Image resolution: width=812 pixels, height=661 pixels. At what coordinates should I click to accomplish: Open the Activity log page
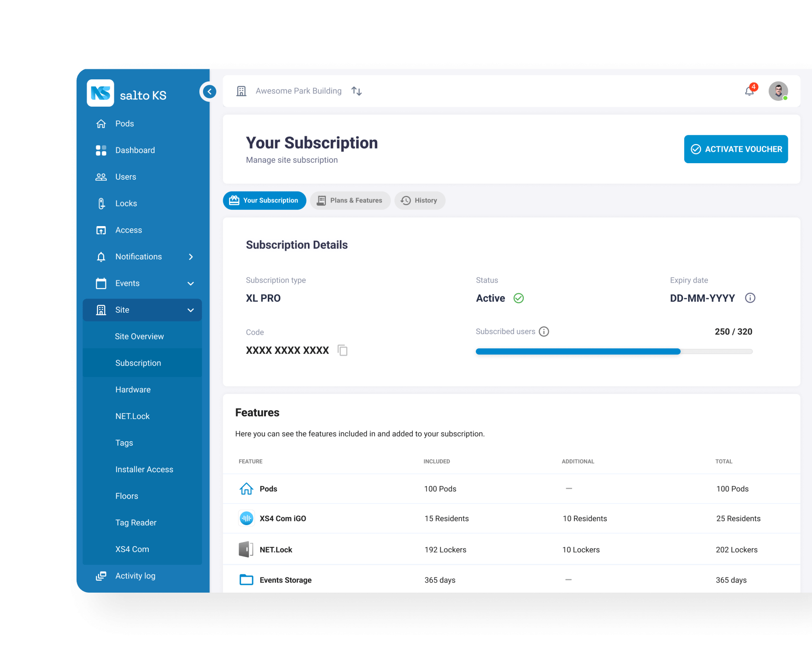click(x=135, y=576)
